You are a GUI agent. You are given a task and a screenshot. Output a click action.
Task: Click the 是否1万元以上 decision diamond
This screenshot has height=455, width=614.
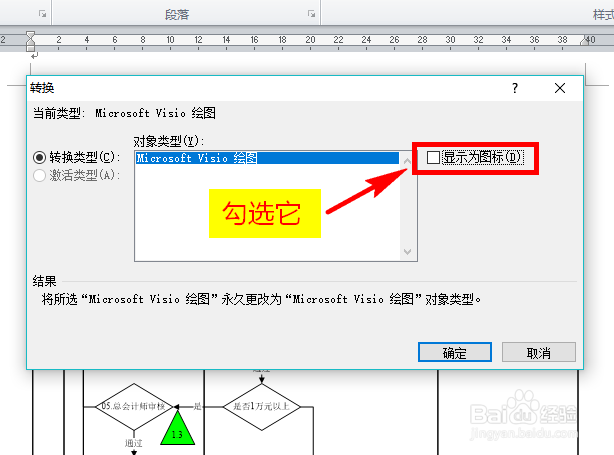tap(262, 407)
